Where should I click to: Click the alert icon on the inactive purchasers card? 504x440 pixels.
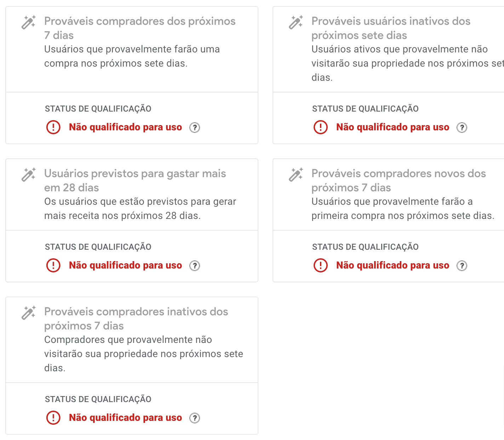53,417
